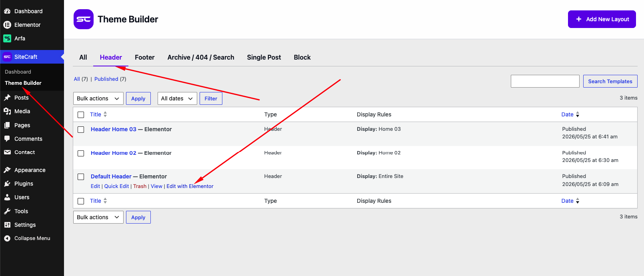Viewport: 644px width, 276px height.
Task: Click Trash under Default Header
Action: pos(140,186)
